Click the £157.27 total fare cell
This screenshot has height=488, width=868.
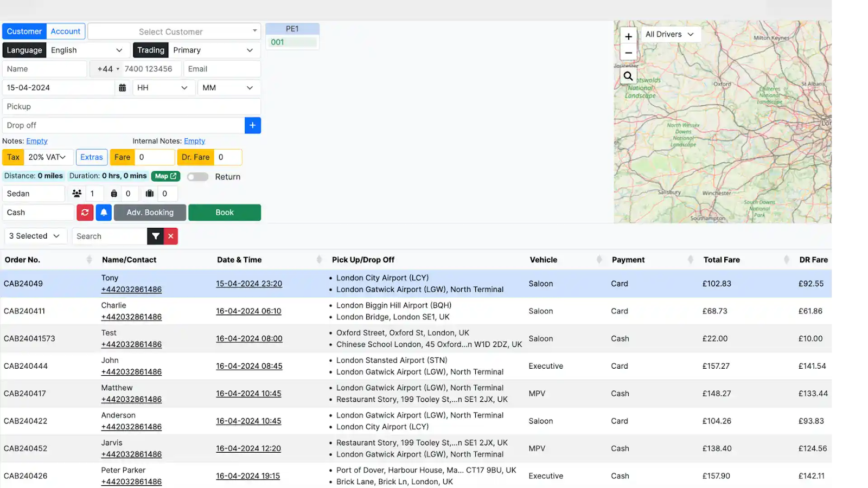click(716, 366)
